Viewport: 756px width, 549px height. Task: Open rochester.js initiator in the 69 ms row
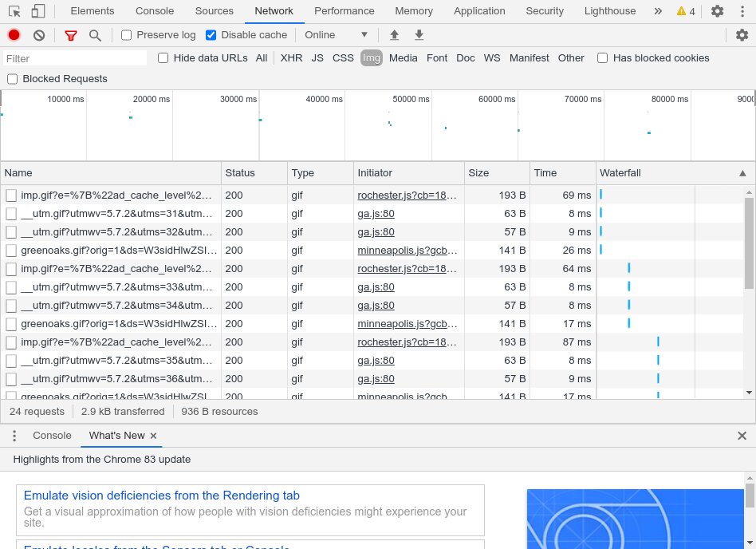[407, 196]
